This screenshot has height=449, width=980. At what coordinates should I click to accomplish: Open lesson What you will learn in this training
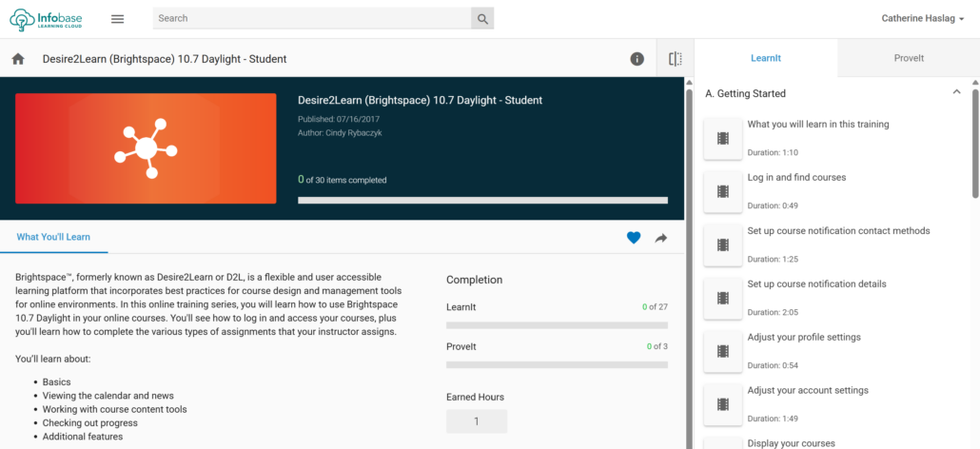point(817,124)
